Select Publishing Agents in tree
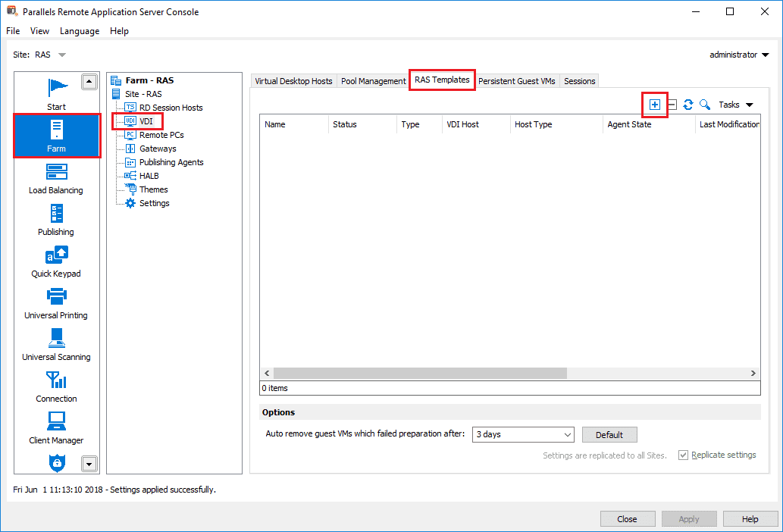 pyautogui.click(x=164, y=162)
